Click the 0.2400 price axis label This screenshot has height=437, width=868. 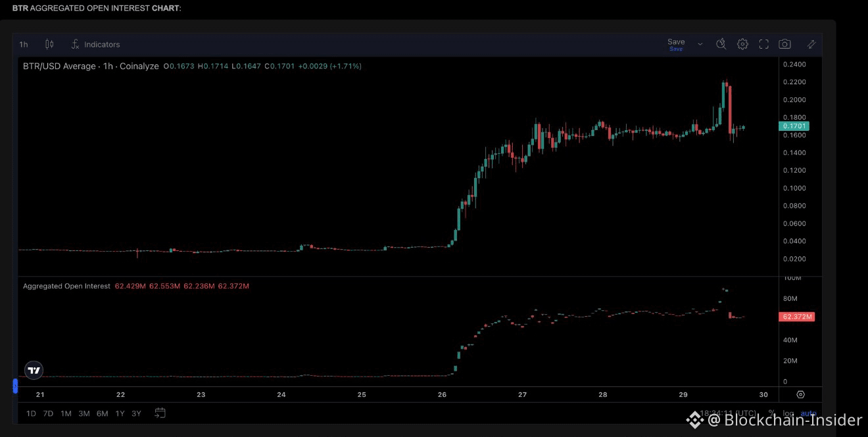click(x=794, y=64)
